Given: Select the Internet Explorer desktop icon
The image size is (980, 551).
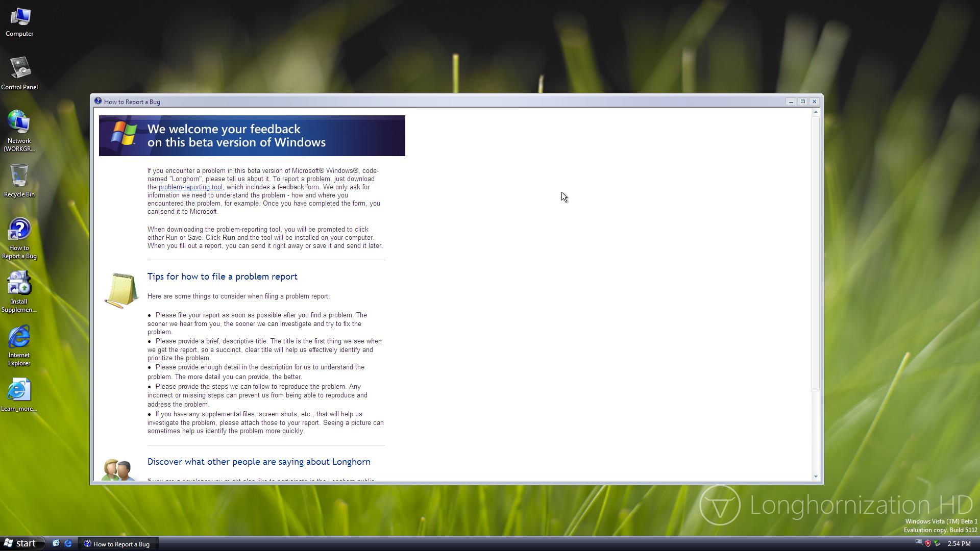Looking at the screenshot, I should tap(19, 345).
